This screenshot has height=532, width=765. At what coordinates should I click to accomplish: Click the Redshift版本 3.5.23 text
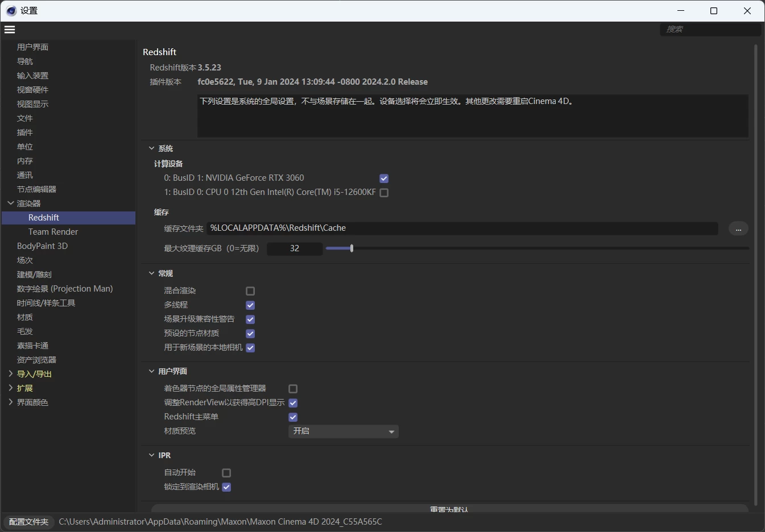click(185, 68)
